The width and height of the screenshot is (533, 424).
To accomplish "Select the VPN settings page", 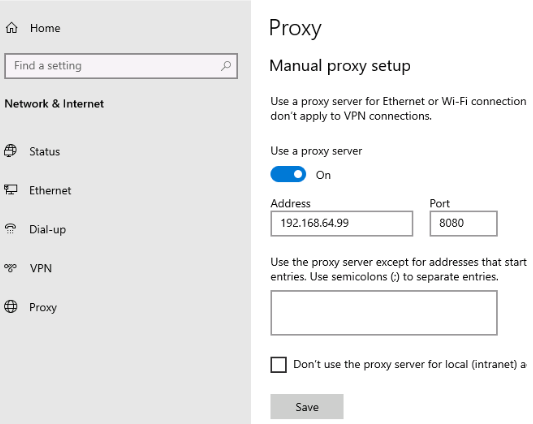I will [x=40, y=268].
